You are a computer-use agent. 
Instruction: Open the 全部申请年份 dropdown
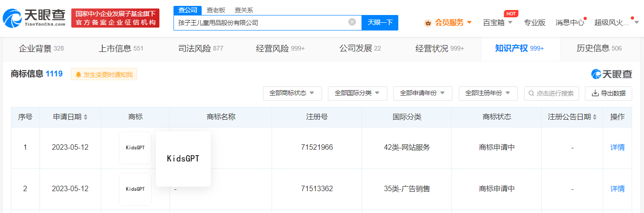423,93
